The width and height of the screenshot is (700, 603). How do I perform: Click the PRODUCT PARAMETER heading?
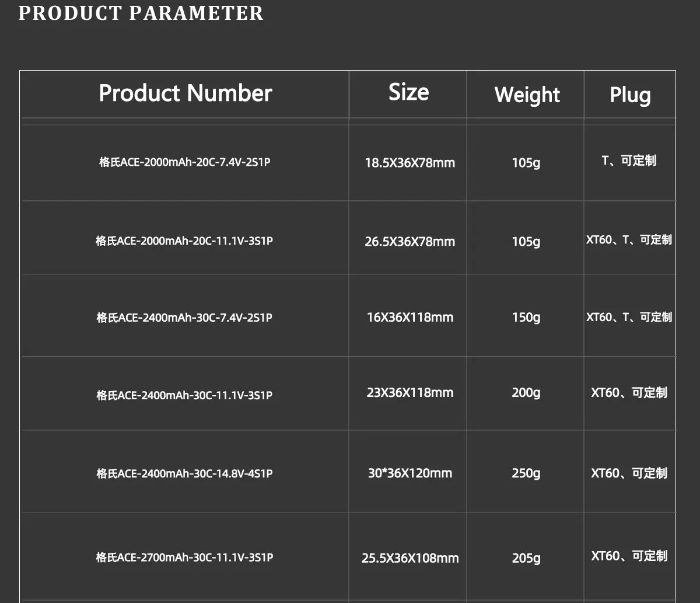click(x=141, y=13)
